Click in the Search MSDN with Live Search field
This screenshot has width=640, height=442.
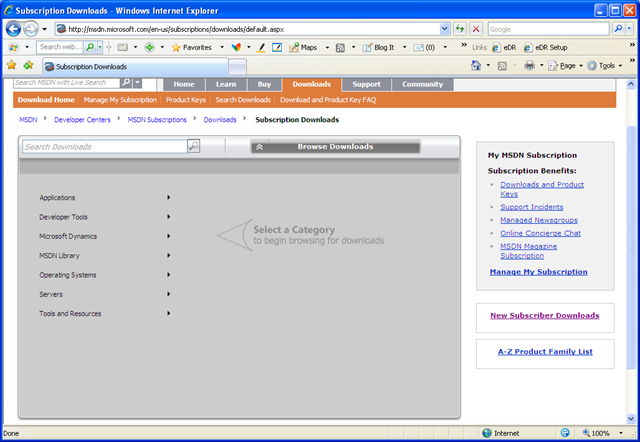[x=67, y=82]
